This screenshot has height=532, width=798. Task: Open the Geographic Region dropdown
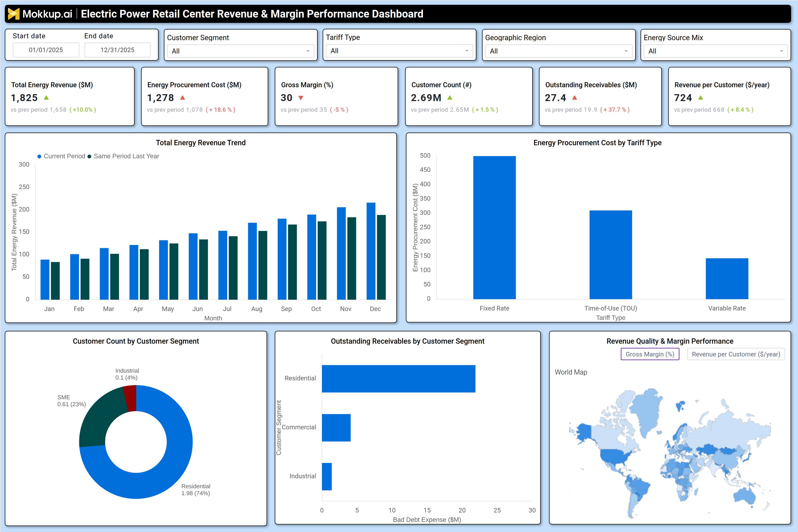[558, 51]
